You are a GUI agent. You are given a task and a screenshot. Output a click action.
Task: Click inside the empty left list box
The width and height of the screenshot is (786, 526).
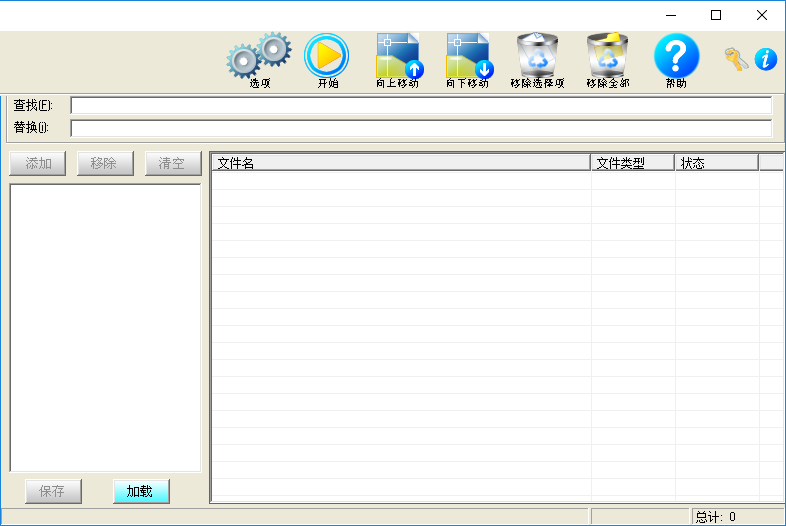point(105,328)
